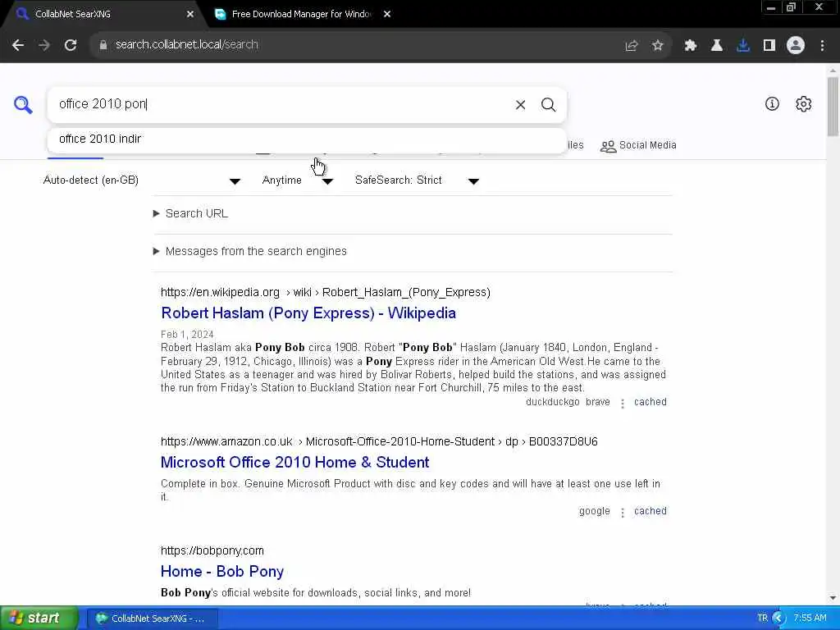The width and height of the screenshot is (840, 630).
Task: Click the duckduckgo engine label
Action: point(552,402)
